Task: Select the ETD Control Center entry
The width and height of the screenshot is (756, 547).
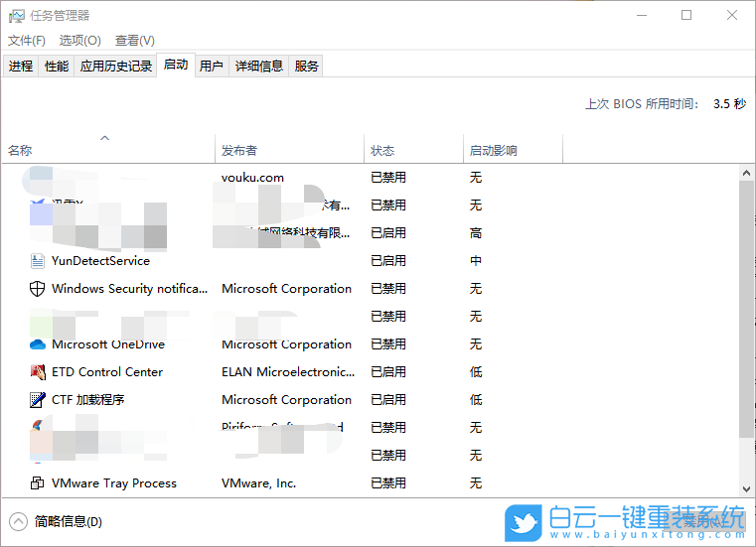Action: [x=107, y=372]
